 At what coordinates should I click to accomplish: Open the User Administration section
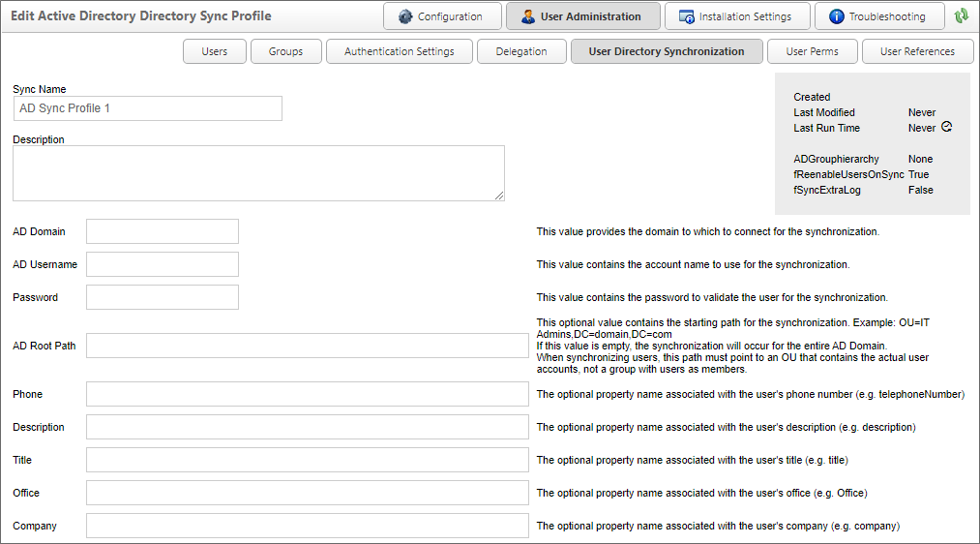tap(582, 16)
